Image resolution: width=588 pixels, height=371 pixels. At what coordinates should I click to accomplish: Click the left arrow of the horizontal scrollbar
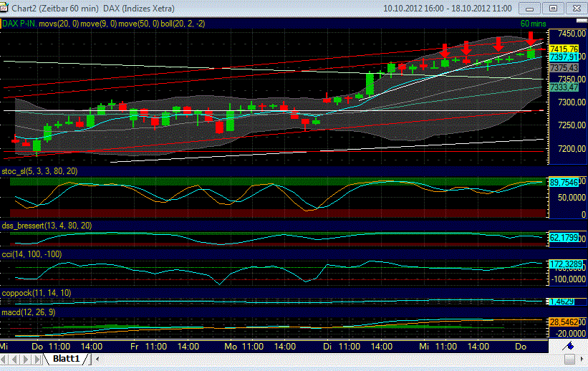click(97, 359)
